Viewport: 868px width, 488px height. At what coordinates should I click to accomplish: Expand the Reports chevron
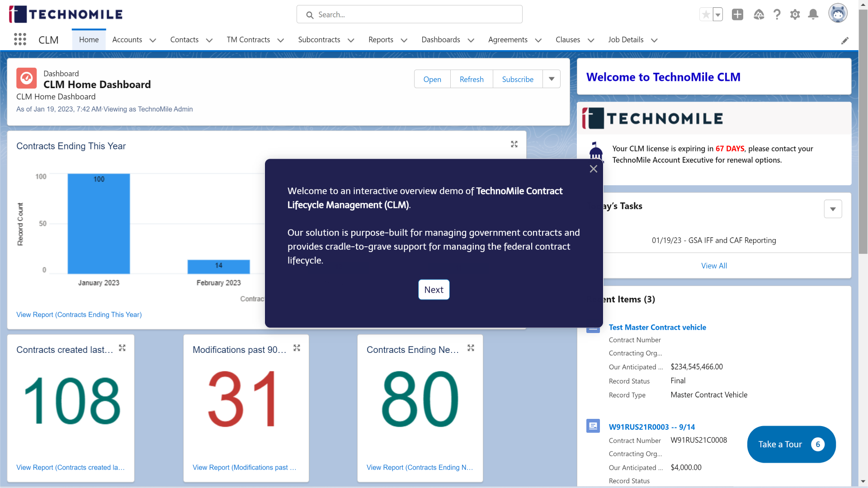click(x=404, y=40)
